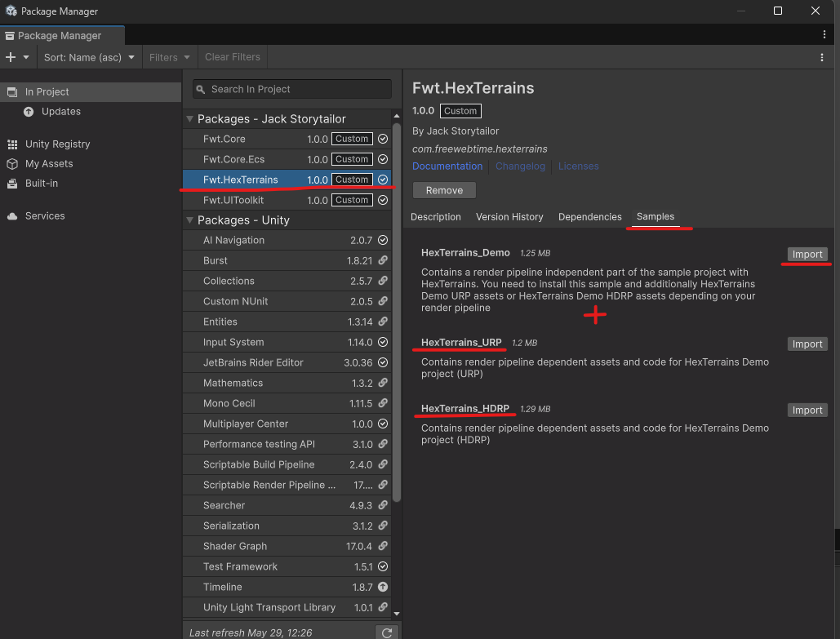Click the Search In Project field
This screenshot has width=840, height=639.
(x=292, y=90)
